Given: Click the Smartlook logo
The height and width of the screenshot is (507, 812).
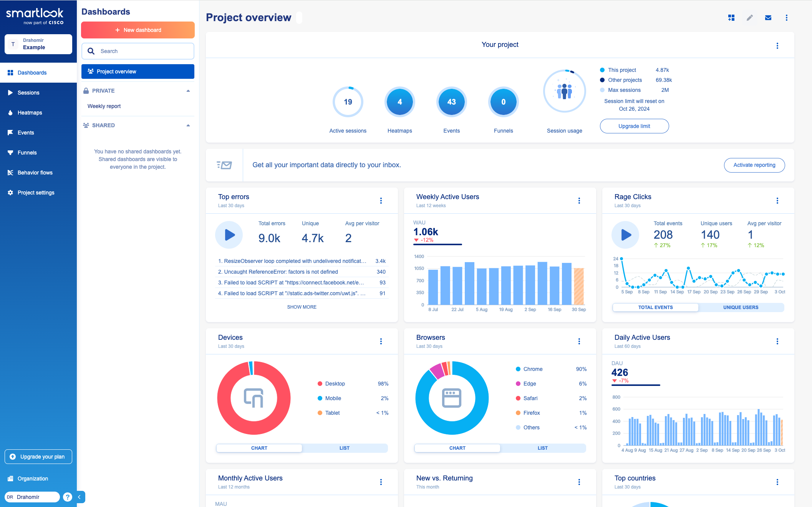Looking at the screenshot, I should click(35, 16).
